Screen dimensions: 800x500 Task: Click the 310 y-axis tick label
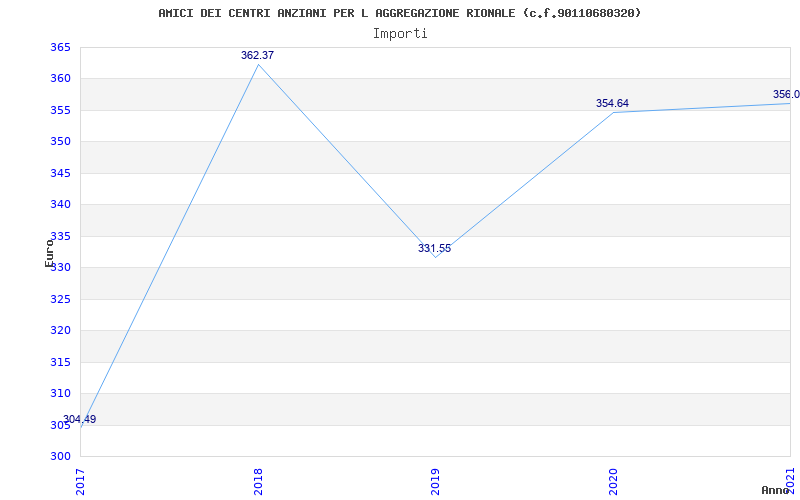pyautogui.click(x=60, y=393)
